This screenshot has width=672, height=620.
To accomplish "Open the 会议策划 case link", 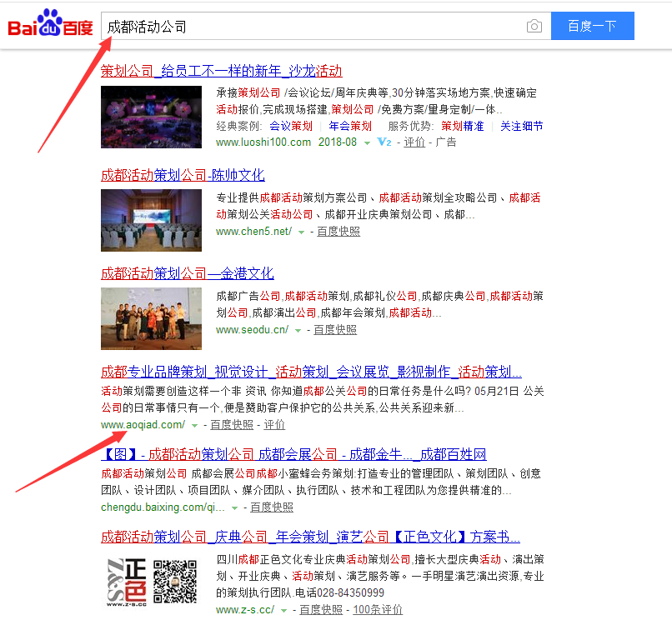I will (x=291, y=126).
